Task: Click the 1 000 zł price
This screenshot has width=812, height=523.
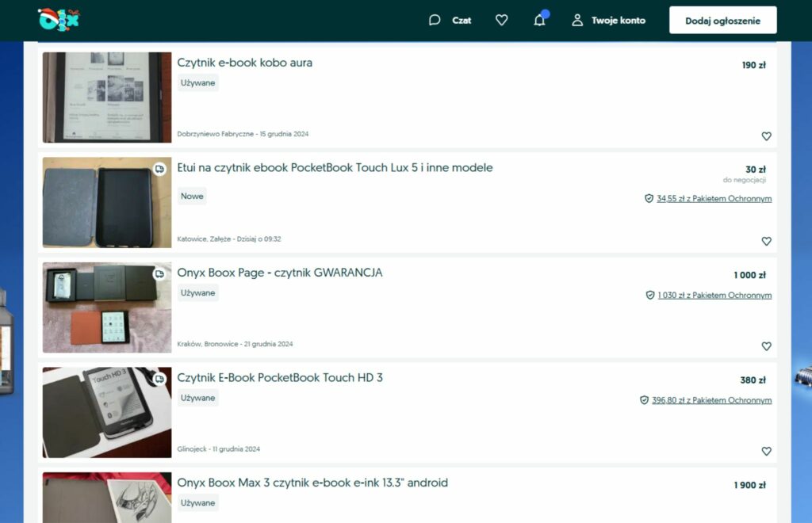Action: (749, 275)
